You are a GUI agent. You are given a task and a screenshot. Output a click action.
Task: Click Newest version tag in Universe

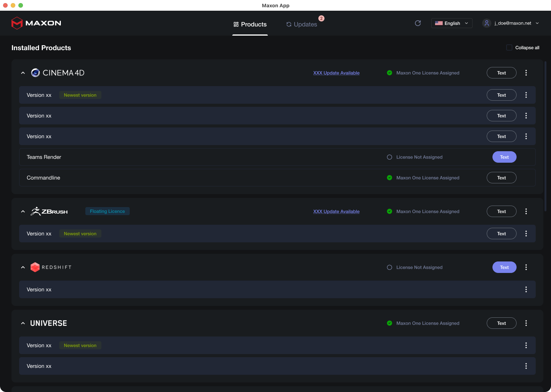click(x=80, y=345)
